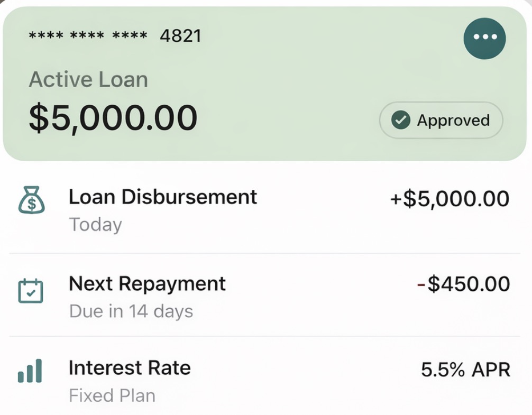Click the money bag disbursement icon

[x=31, y=200]
